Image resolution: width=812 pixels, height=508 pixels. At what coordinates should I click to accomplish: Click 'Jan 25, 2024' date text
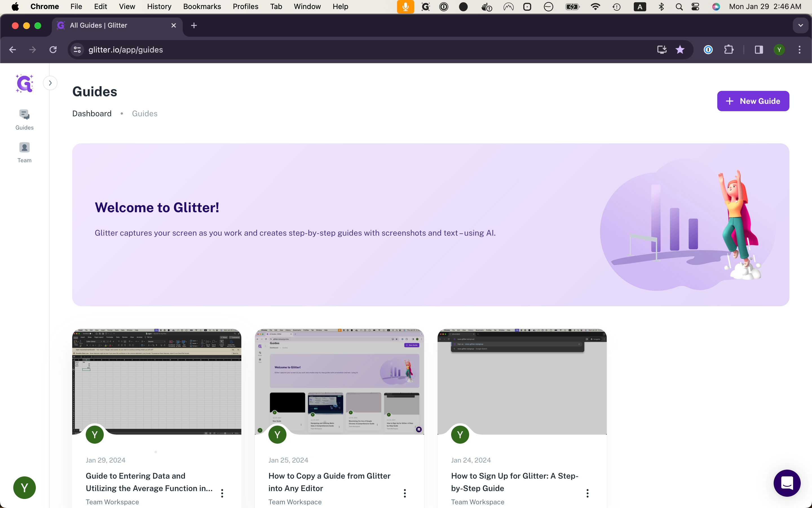288,460
